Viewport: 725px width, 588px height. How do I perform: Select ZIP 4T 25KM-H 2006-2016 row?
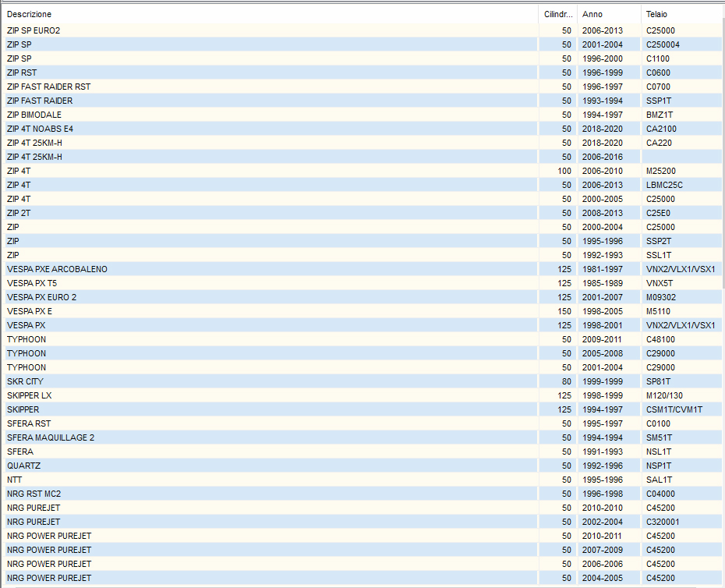[362, 157]
